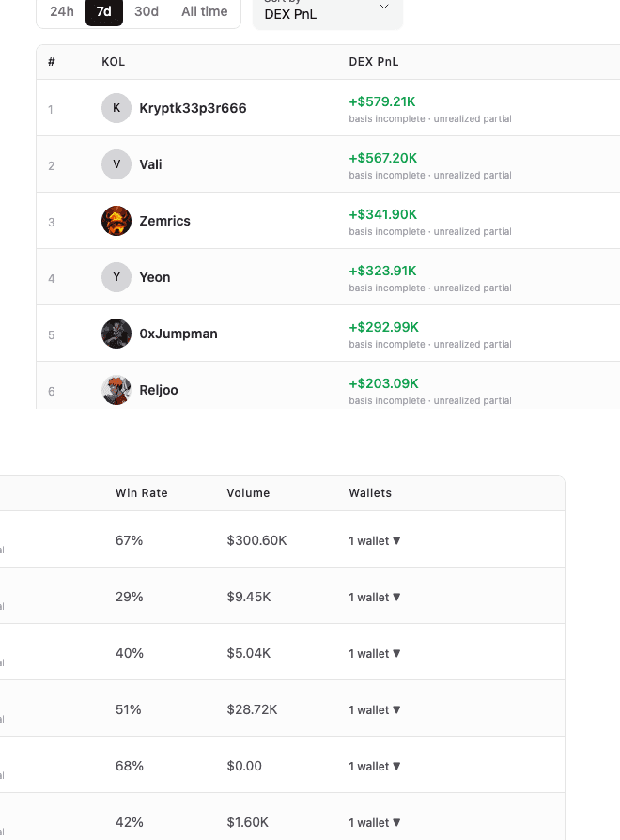620x840 pixels.
Task: Click the +$567.20K PnL value
Action: [x=383, y=158]
